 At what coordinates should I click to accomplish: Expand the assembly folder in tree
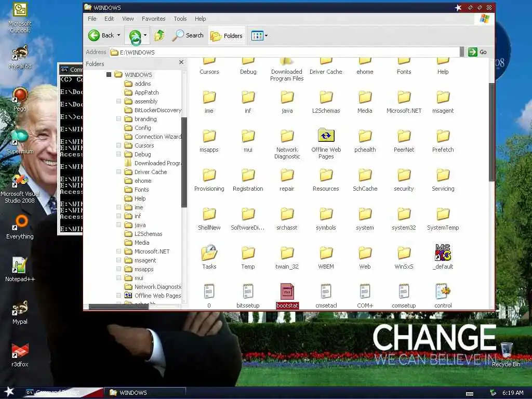click(119, 101)
